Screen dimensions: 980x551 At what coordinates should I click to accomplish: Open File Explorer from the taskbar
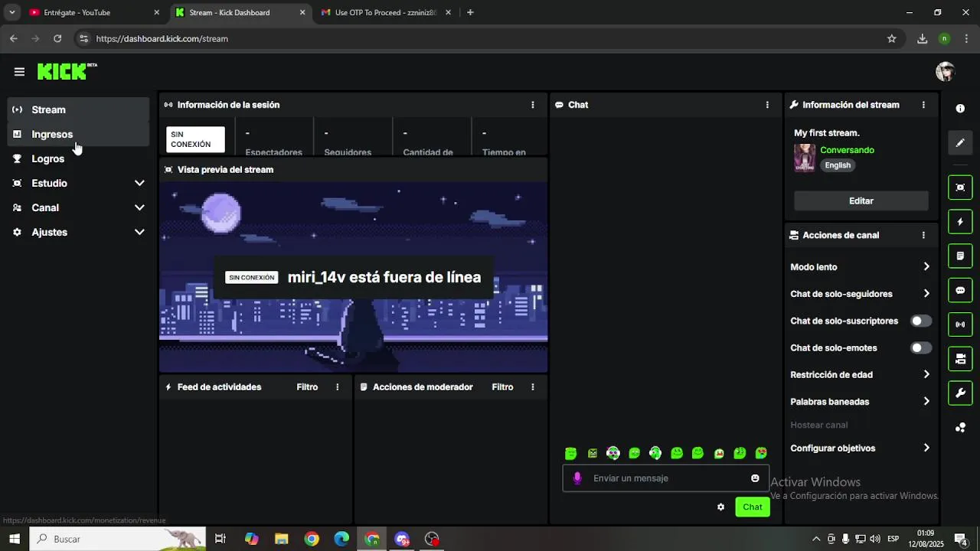click(x=281, y=539)
